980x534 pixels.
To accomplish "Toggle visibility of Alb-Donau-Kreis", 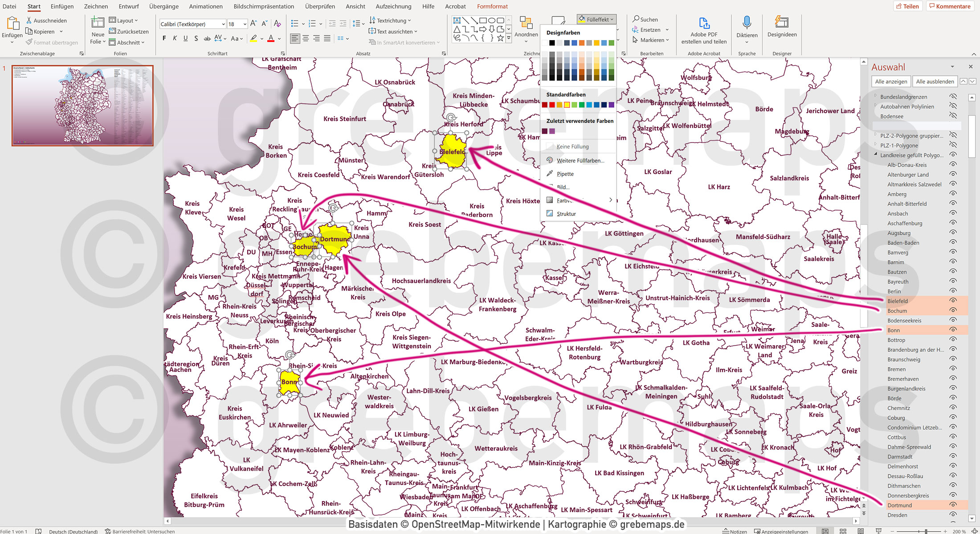I will point(953,165).
